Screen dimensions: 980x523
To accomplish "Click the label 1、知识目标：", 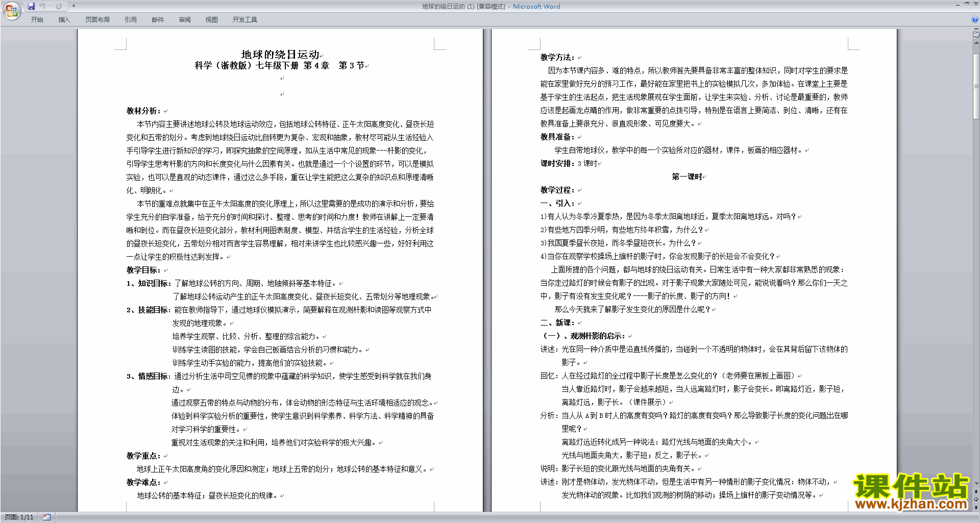I will [149, 283].
